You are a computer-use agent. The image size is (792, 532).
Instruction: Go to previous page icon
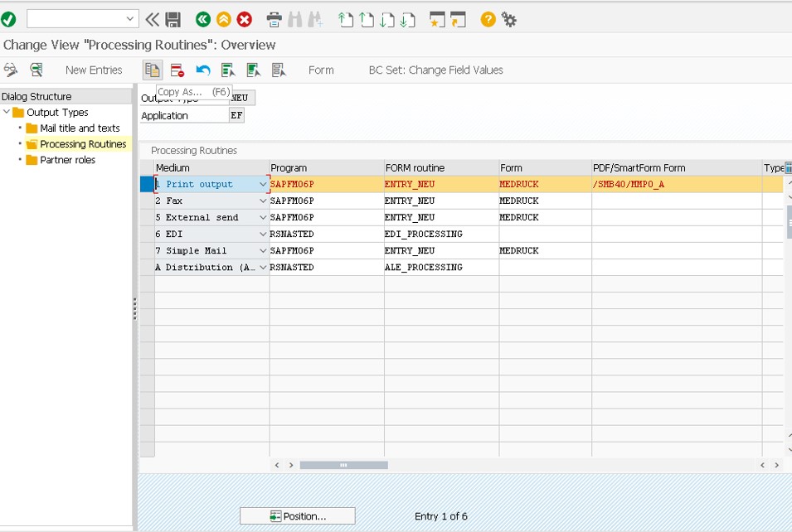coord(367,20)
